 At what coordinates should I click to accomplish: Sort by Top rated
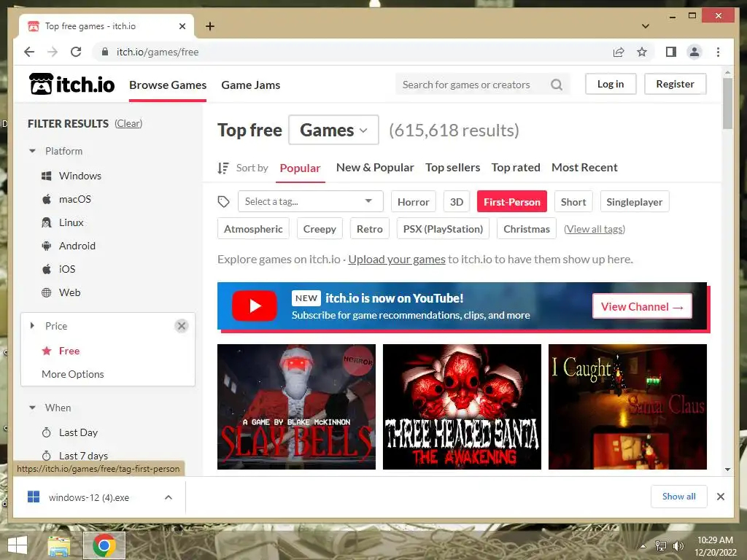516,168
